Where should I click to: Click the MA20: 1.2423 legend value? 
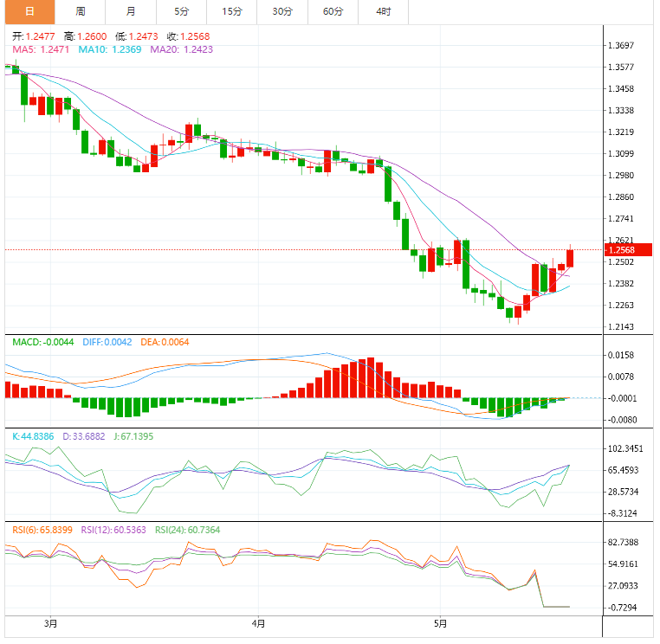tap(181, 49)
